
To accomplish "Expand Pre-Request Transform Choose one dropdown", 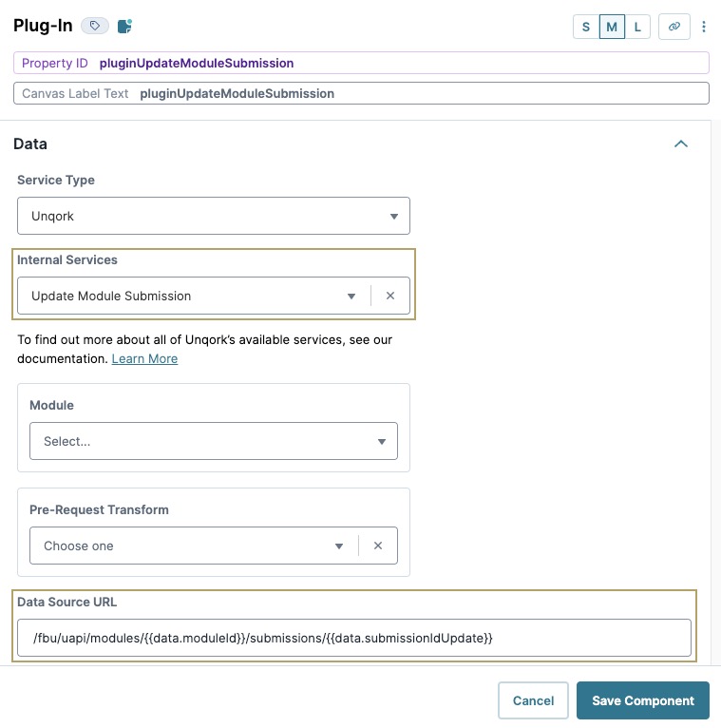I will click(x=194, y=546).
